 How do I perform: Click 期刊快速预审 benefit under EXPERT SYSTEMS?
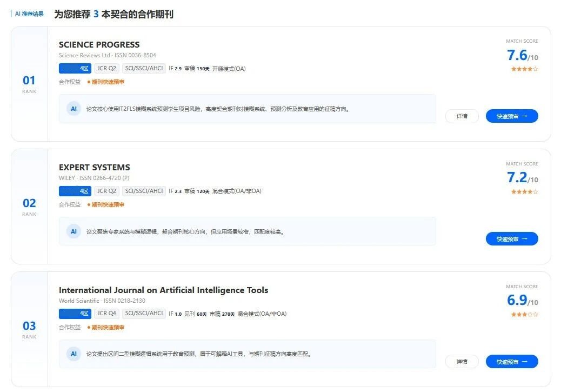click(106, 205)
